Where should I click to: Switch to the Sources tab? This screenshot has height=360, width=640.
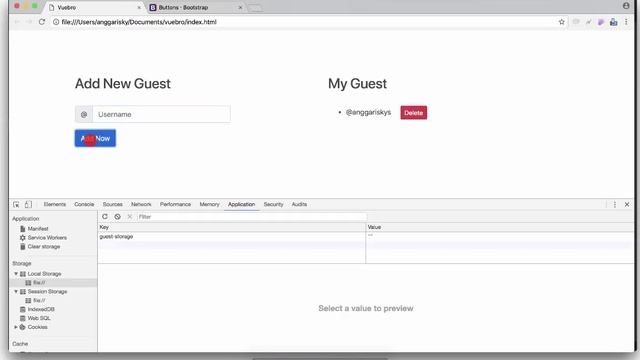point(113,204)
